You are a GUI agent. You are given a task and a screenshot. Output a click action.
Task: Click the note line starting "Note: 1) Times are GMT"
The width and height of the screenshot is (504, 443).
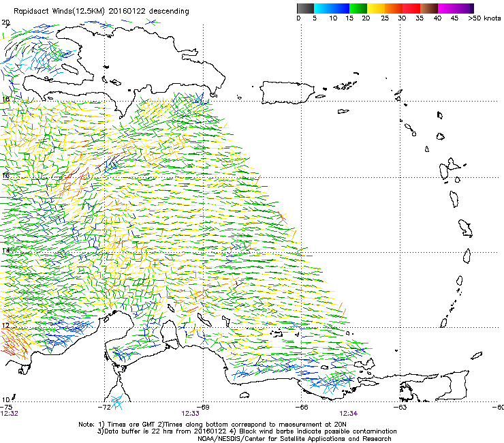point(212,425)
